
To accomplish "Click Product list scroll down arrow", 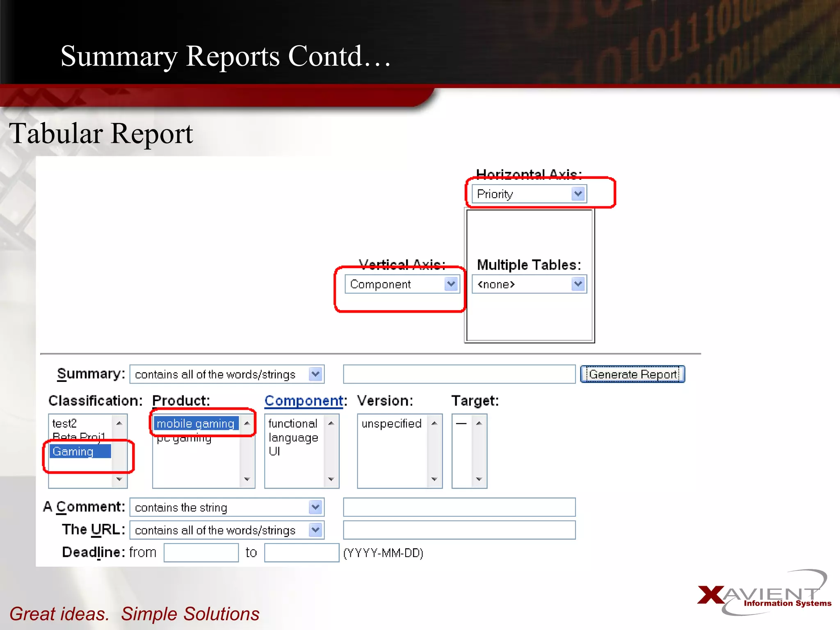I will (247, 479).
